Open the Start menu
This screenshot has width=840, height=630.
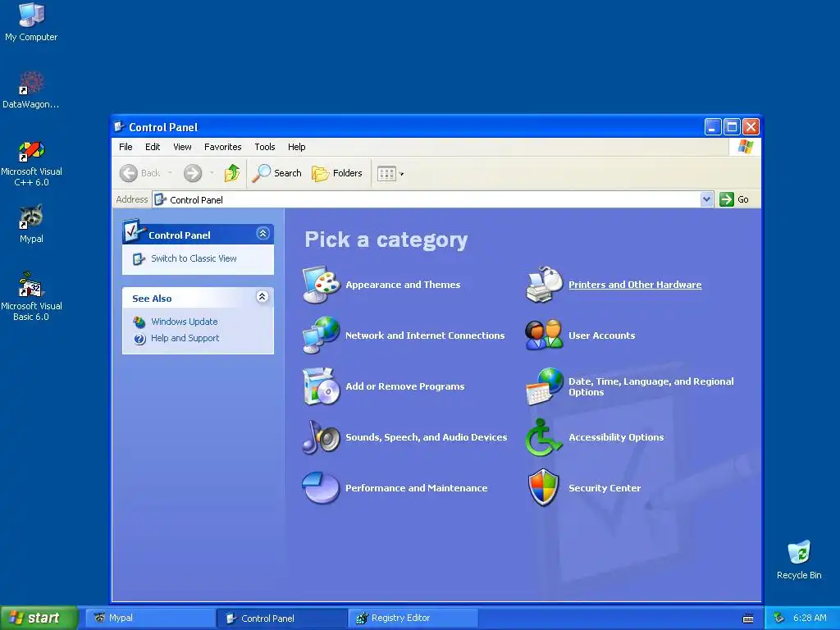point(39,618)
